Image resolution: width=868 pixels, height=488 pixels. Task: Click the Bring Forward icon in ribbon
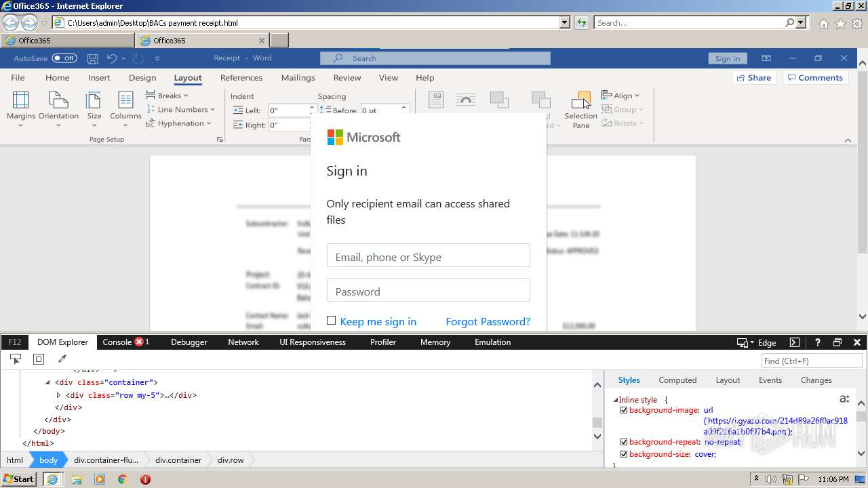(500, 100)
